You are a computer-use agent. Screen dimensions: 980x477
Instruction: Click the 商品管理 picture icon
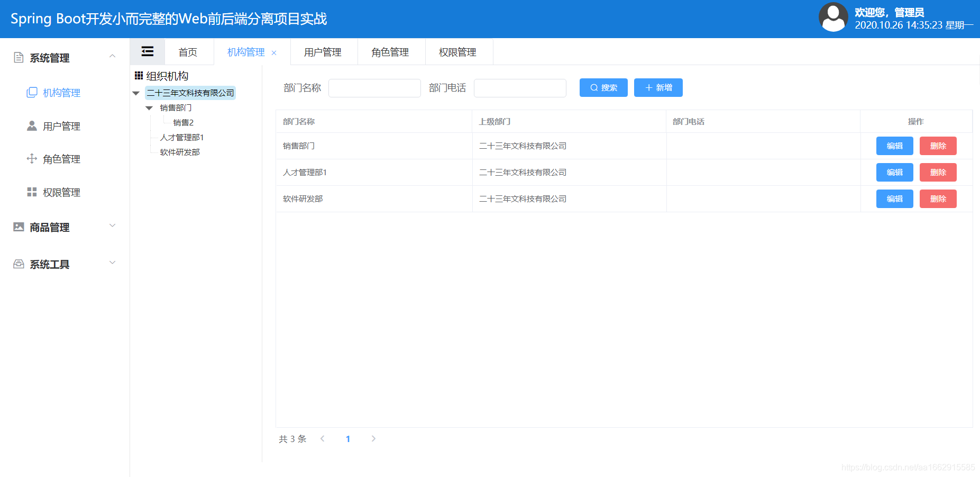click(x=19, y=227)
